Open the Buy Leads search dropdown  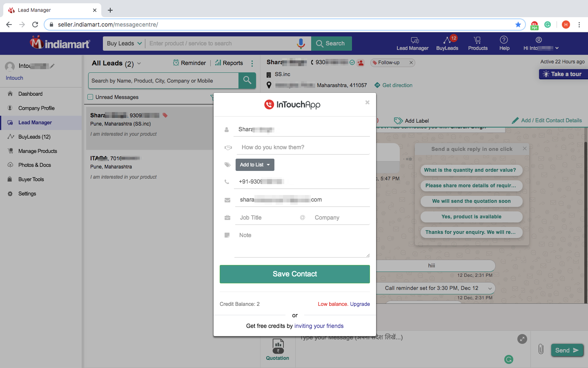[124, 43]
